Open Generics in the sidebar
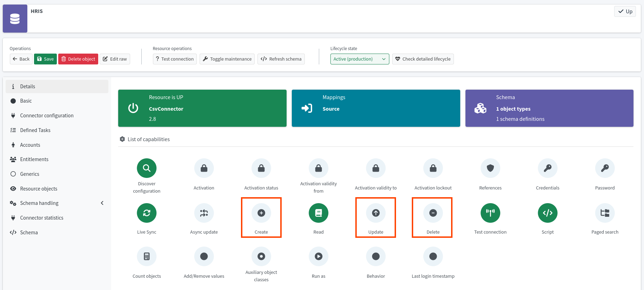The image size is (644, 290). click(x=57, y=174)
